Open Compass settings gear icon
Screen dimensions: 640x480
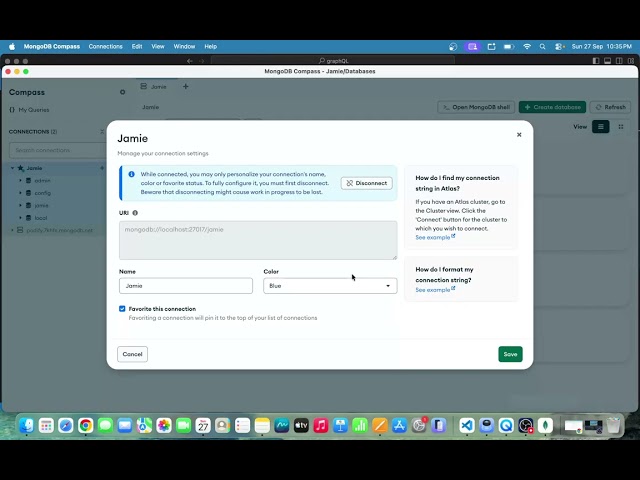122,92
